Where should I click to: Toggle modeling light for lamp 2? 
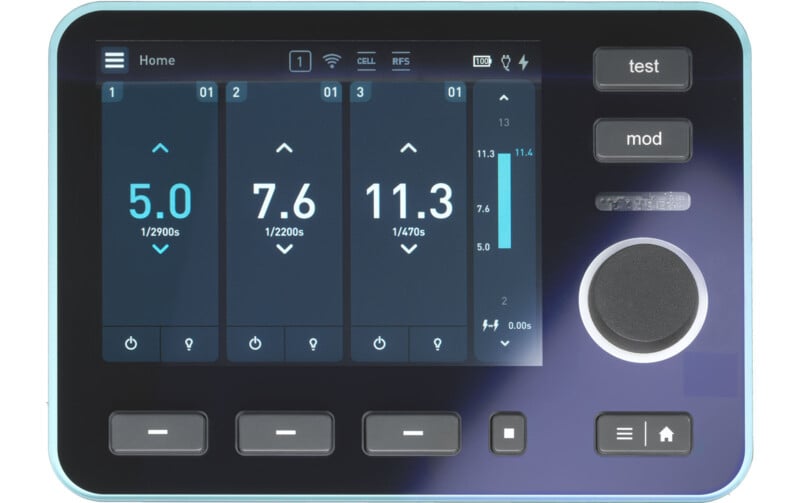tap(313, 344)
